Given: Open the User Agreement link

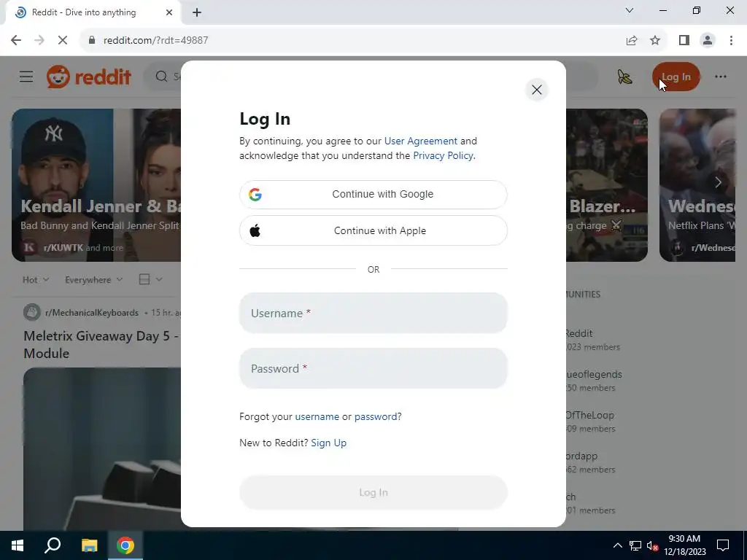Looking at the screenshot, I should (x=421, y=141).
